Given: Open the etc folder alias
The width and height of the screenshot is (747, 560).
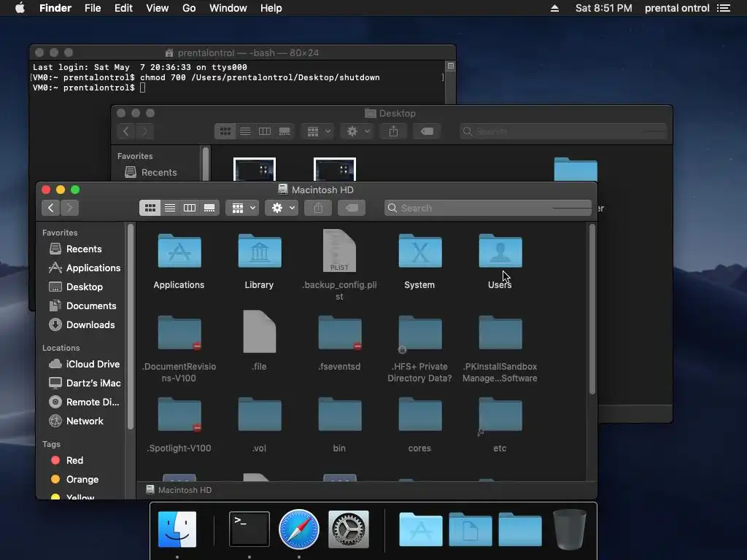Looking at the screenshot, I should click(x=500, y=415).
